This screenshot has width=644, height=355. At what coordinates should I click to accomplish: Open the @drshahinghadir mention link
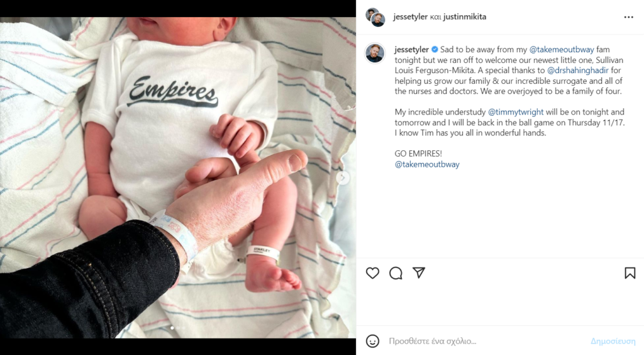click(x=578, y=70)
